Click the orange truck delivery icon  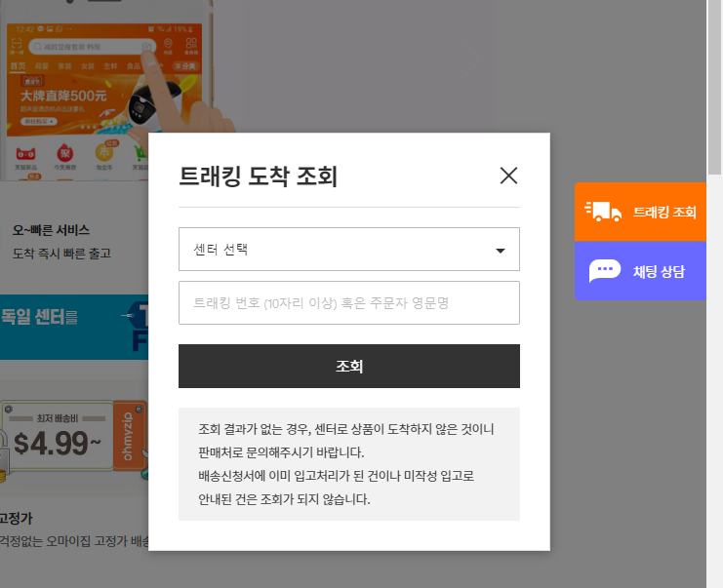pos(603,212)
